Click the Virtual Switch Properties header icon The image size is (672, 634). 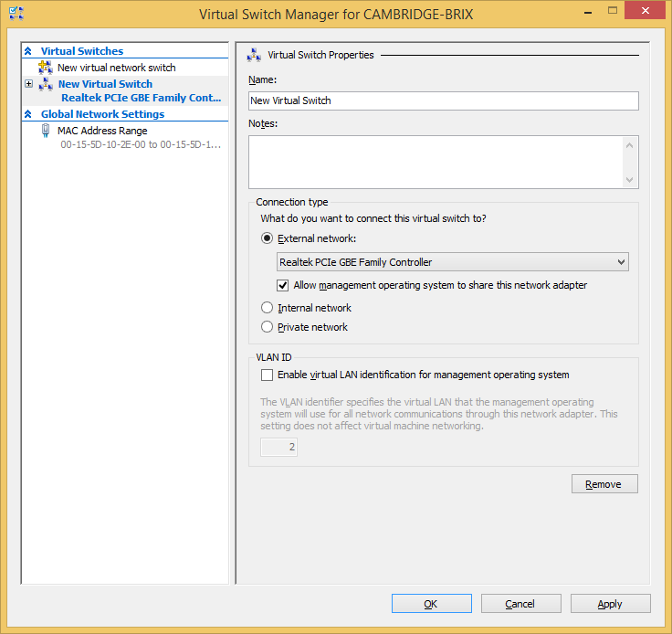click(254, 55)
